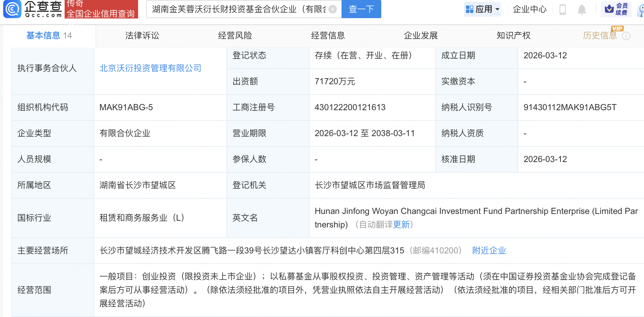Click the 应用 grid icon
This screenshot has width=644, height=317.
click(x=470, y=9)
